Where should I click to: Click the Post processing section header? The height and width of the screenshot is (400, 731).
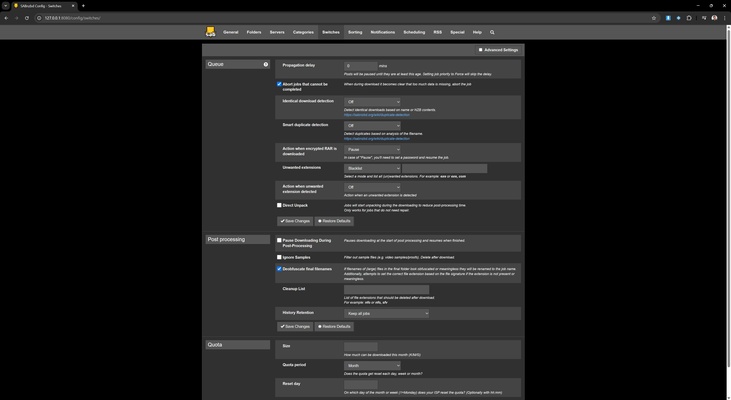tap(238, 240)
